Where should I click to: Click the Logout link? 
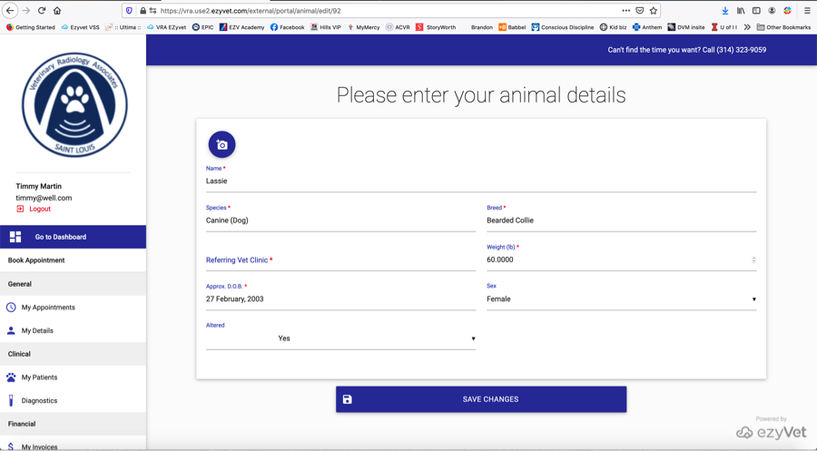40,209
